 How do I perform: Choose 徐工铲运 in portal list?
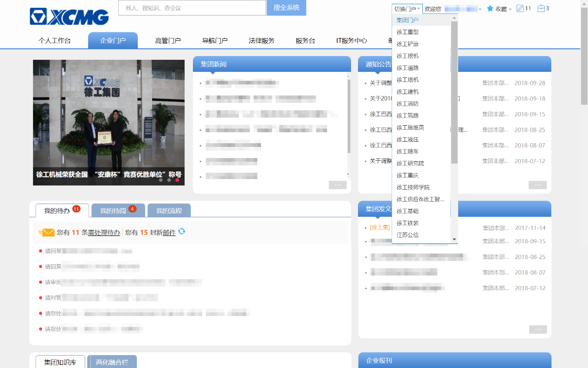pos(421,44)
